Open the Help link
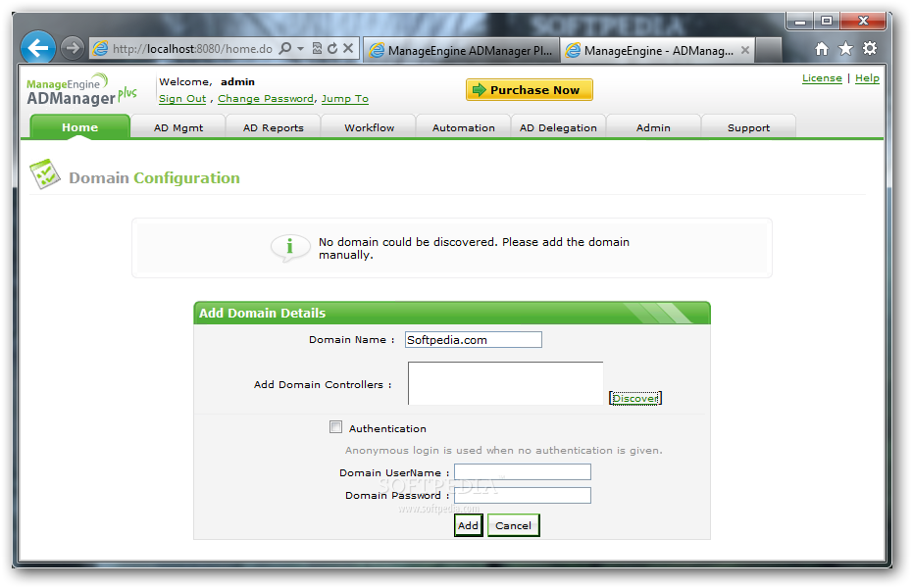 (867, 78)
